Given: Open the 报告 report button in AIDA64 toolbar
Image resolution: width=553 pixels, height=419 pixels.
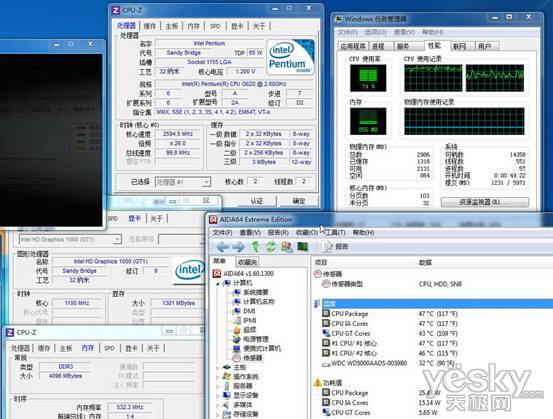Looking at the screenshot, I should 335,247.
